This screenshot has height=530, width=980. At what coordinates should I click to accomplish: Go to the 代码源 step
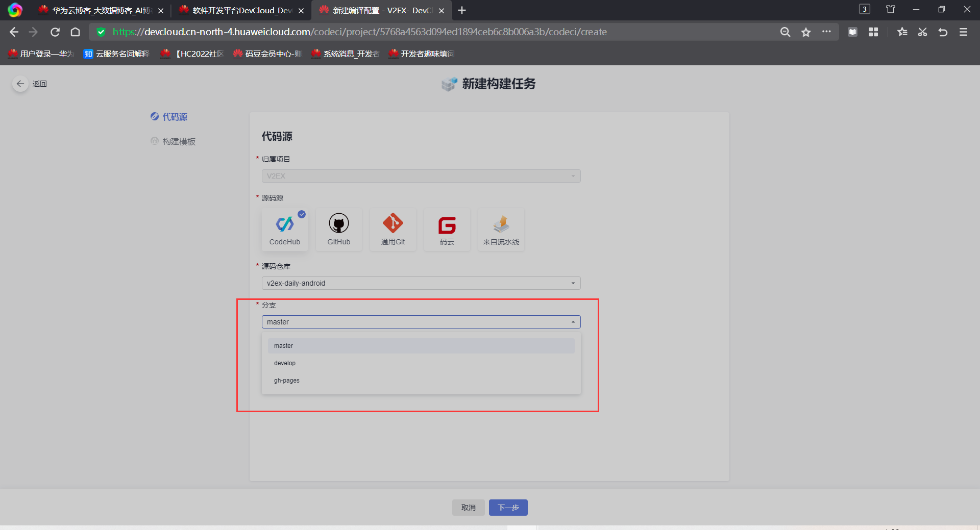pos(169,117)
